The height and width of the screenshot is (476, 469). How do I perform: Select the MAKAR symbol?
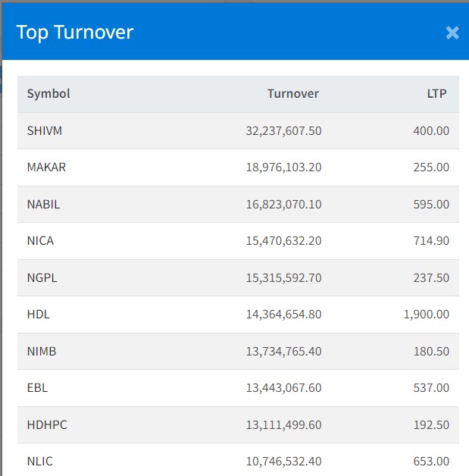tap(46, 168)
